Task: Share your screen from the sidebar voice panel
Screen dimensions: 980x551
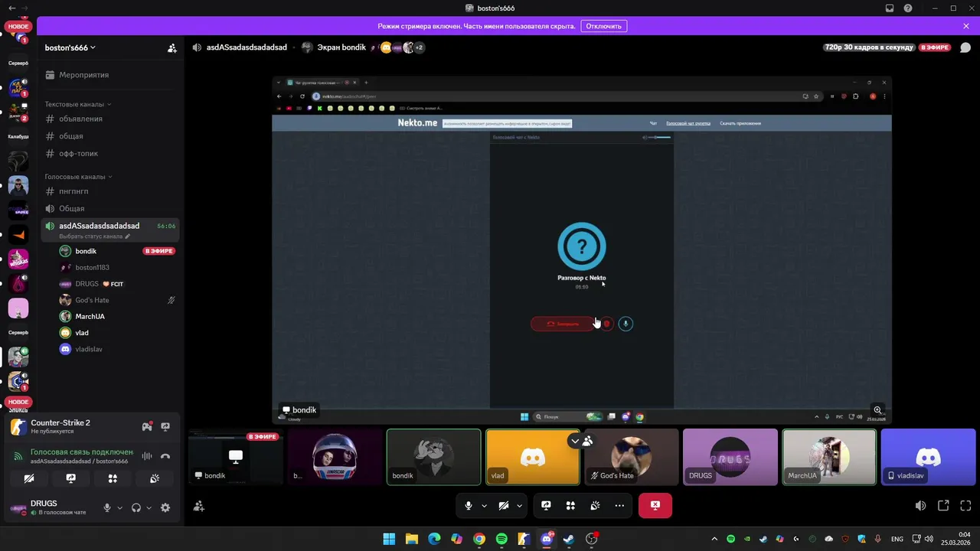Action: 71,478
